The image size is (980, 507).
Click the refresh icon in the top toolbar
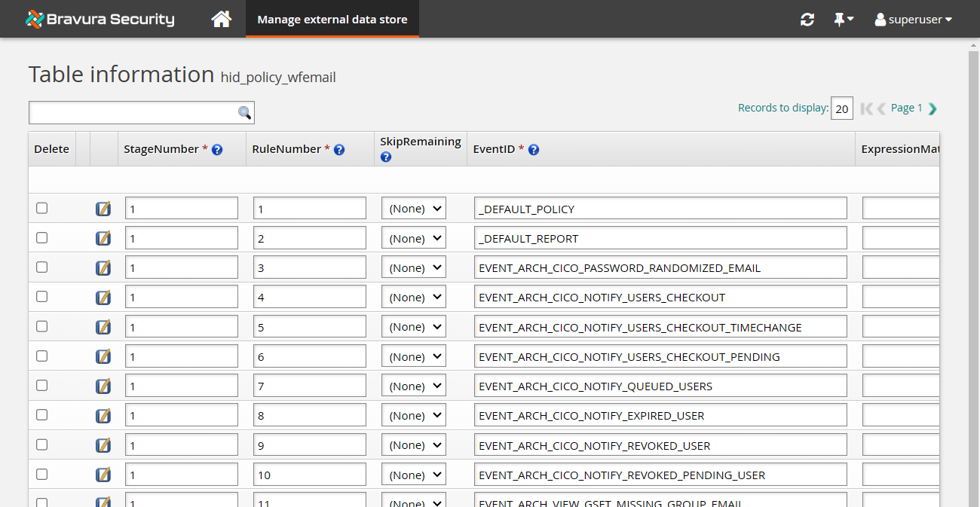807,20
